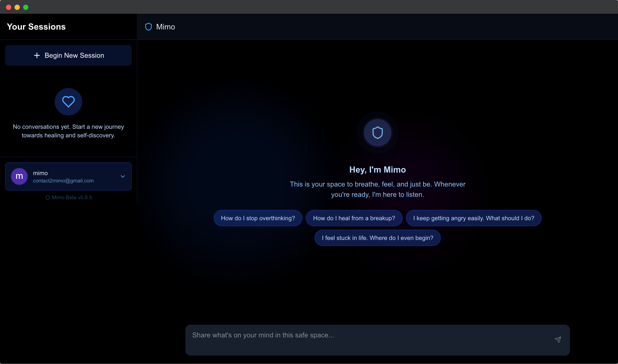
Task: Select 'How do I heal from a breakup?'
Action: tap(354, 218)
